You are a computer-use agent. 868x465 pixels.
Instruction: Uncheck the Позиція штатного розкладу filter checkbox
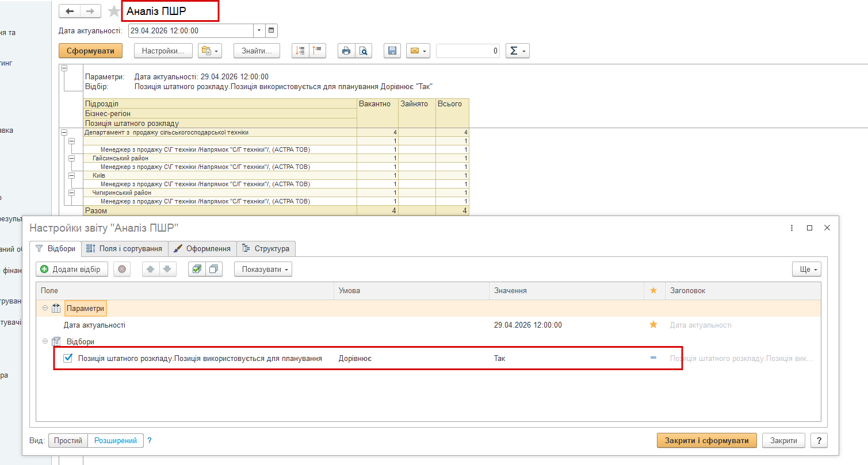click(68, 358)
